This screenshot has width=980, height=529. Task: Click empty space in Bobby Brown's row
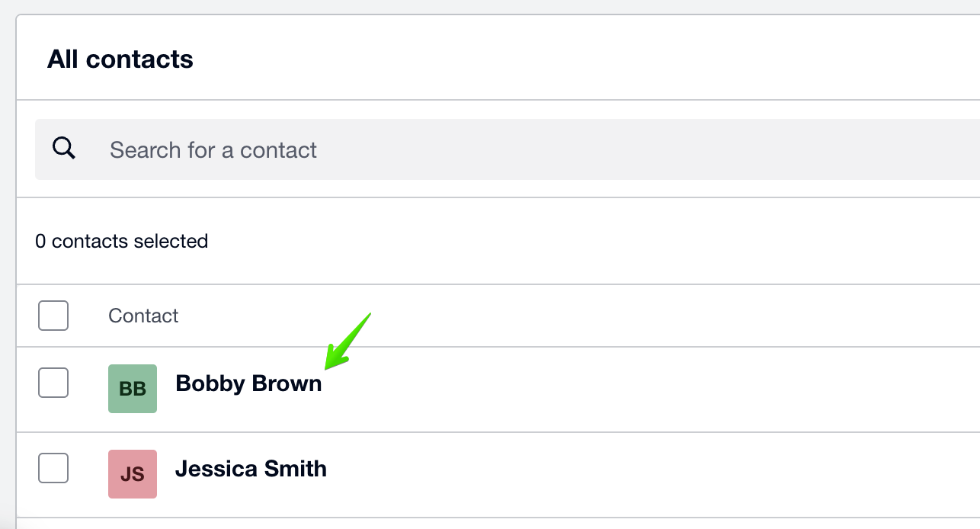click(648, 390)
